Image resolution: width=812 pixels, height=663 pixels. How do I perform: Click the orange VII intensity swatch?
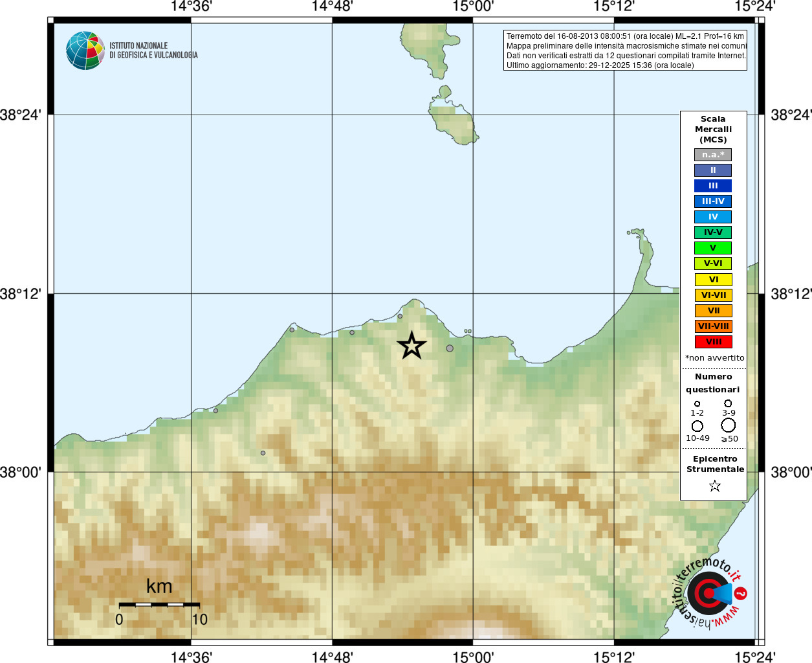[x=713, y=311]
